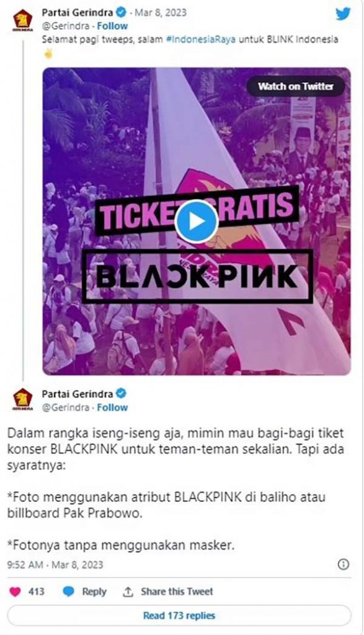Click verified badge on second tweet author
The width and height of the screenshot is (364, 635).
tap(121, 393)
